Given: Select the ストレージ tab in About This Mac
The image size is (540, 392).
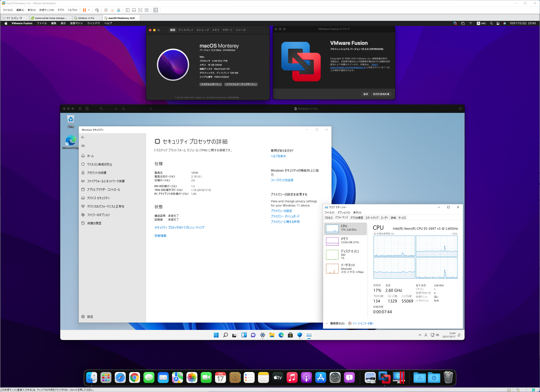Looking at the screenshot, I should tap(202, 30).
